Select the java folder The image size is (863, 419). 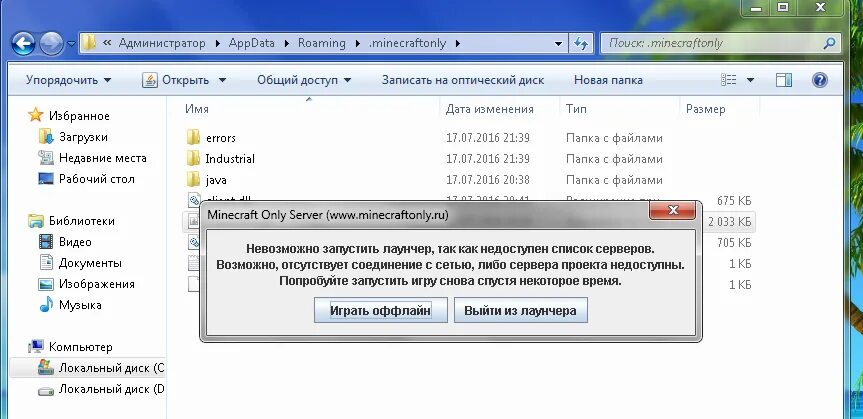point(216,179)
